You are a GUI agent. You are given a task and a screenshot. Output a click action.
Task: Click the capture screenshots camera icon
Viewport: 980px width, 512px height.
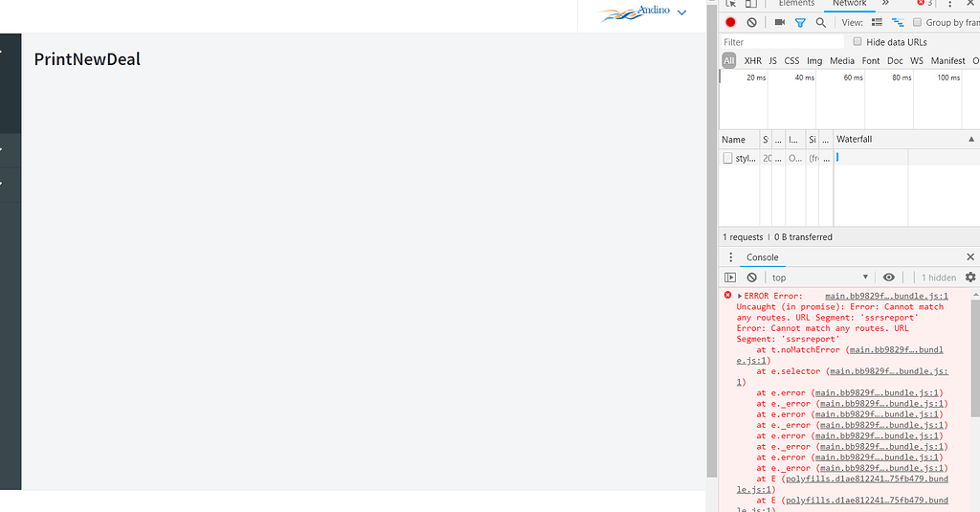(779, 23)
